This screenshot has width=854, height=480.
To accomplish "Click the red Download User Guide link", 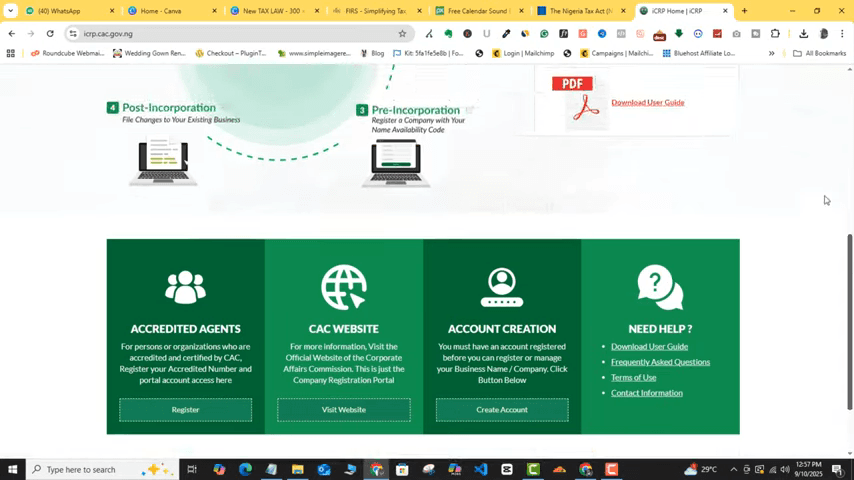I will click(648, 102).
